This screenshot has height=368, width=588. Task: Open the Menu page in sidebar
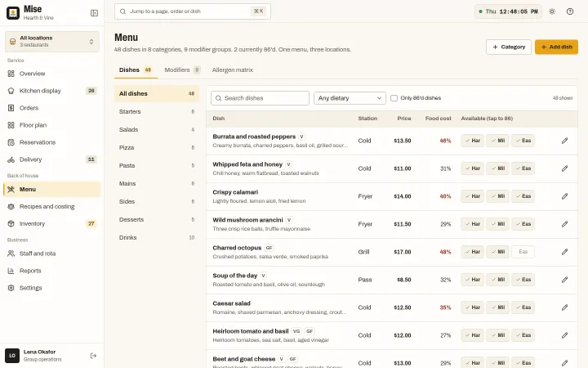click(x=52, y=189)
